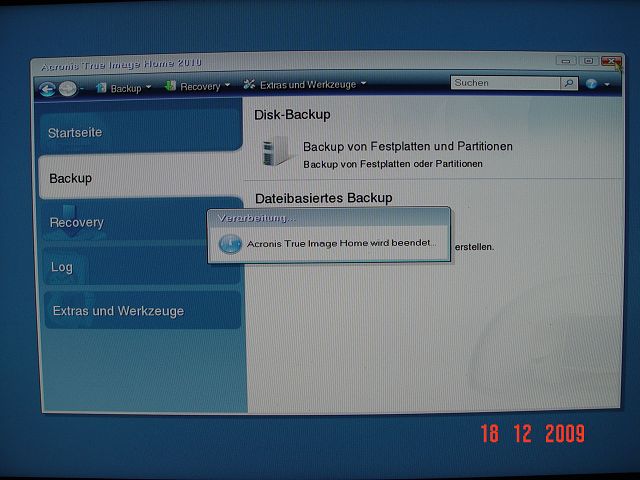Expand the Extras und Werkzeuge dropdown arrow

[x=363, y=83]
